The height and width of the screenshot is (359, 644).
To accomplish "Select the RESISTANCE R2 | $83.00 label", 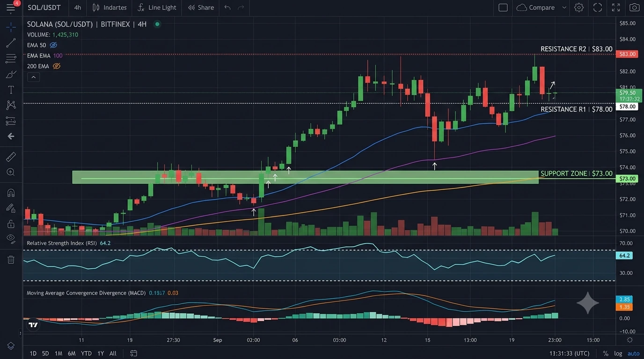I will click(577, 49).
